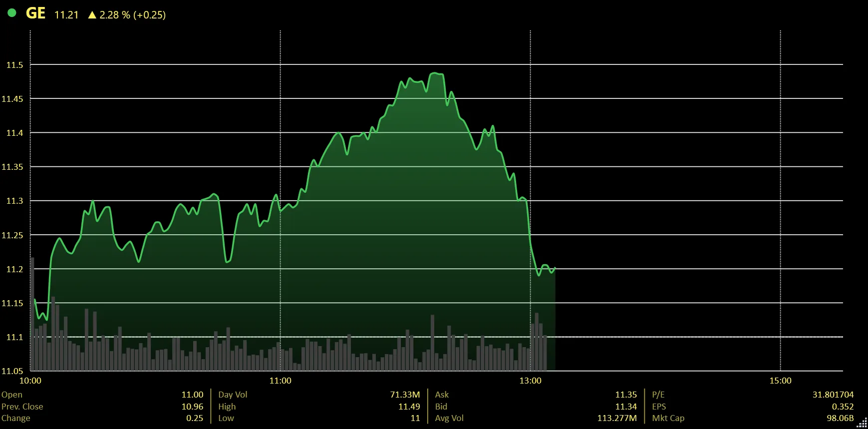
Task: Click the resize grip in the bottom-right corner
Action: (862, 424)
